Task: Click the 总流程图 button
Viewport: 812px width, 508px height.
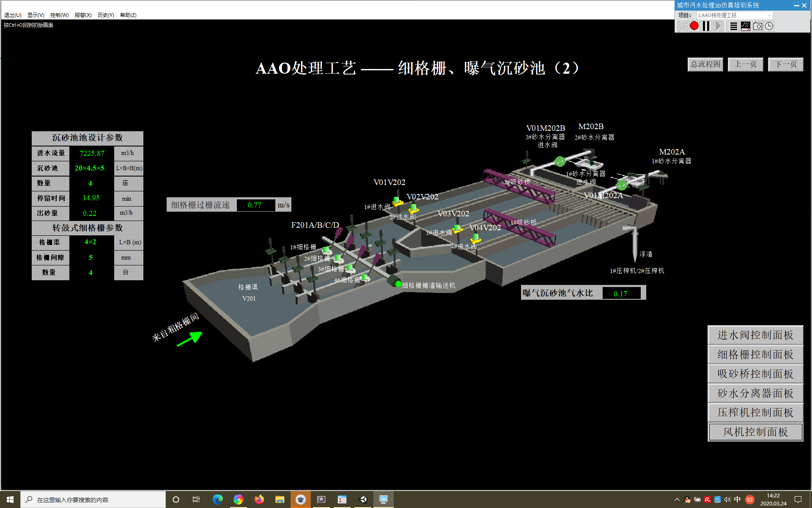Action: tap(705, 64)
